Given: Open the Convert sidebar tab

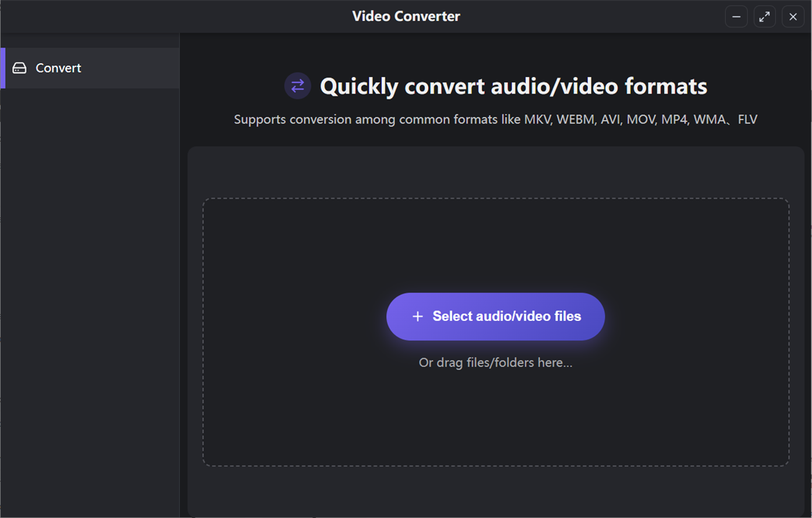Looking at the screenshot, I should coord(90,68).
